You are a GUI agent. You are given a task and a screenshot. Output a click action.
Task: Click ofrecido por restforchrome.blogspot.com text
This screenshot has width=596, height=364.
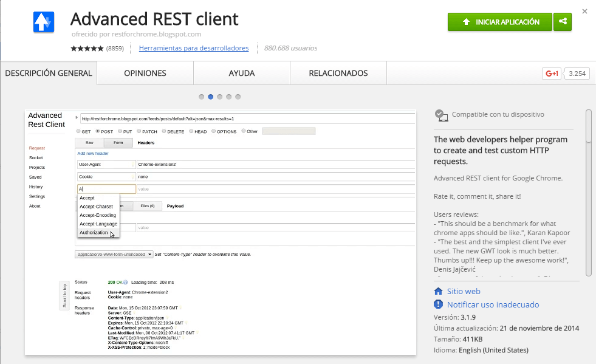point(136,34)
